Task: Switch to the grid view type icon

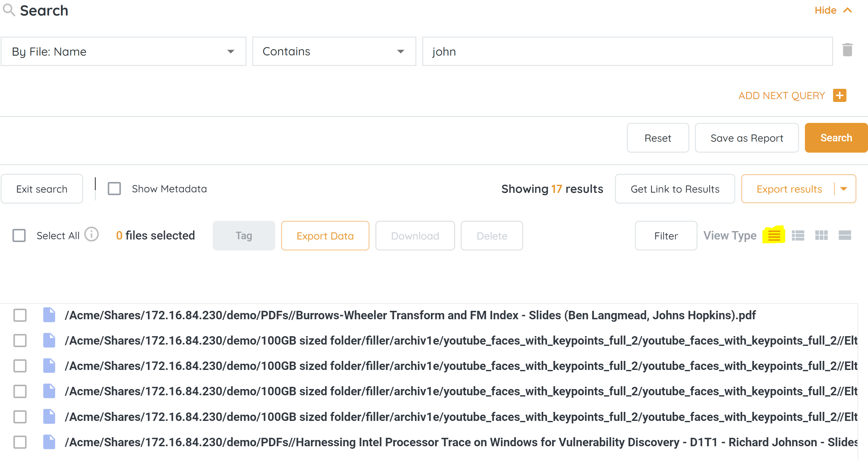Action: [x=821, y=235]
